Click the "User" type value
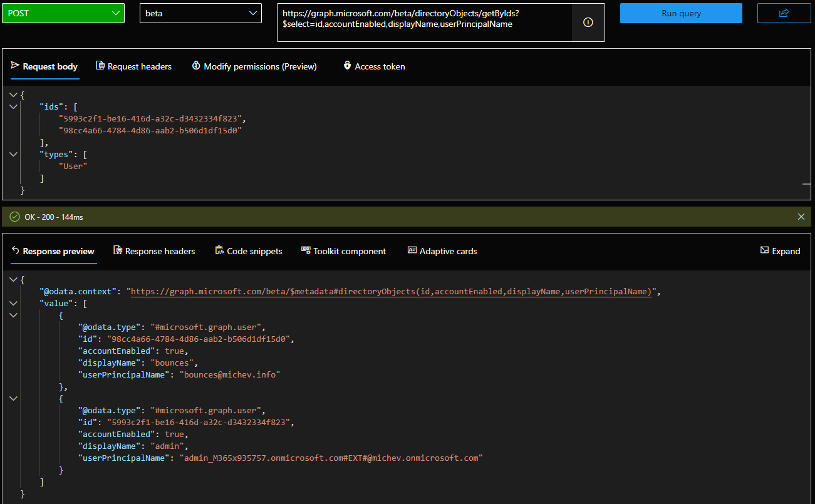The width and height of the screenshot is (815, 504). [x=73, y=167]
